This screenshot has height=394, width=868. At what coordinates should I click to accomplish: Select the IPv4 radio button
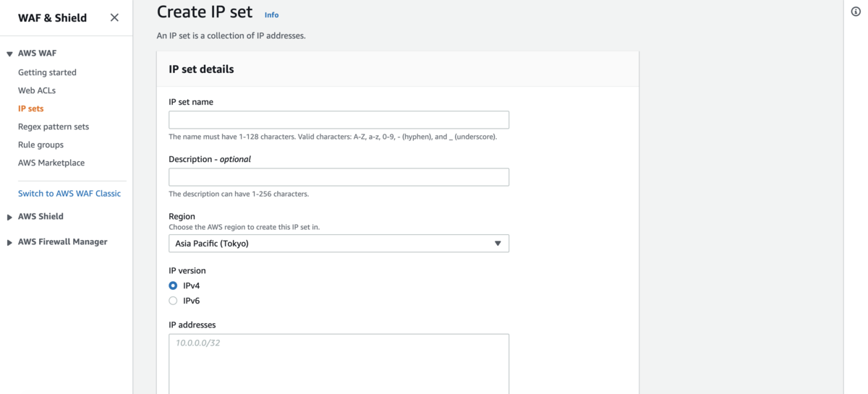point(173,286)
